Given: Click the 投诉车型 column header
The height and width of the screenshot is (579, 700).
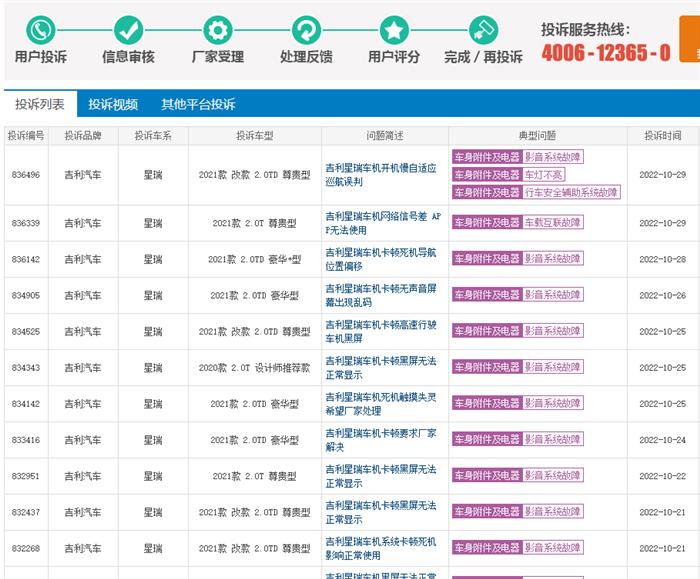Looking at the screenshot, I should 255,136.
